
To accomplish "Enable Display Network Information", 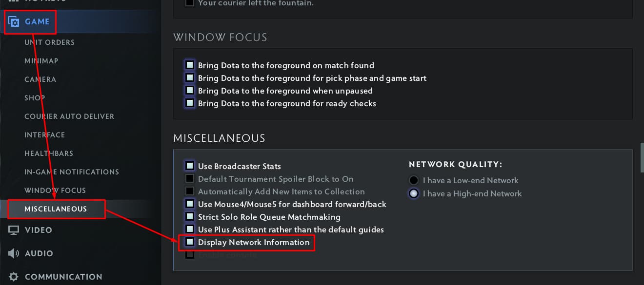I will (x=189, y=242).
